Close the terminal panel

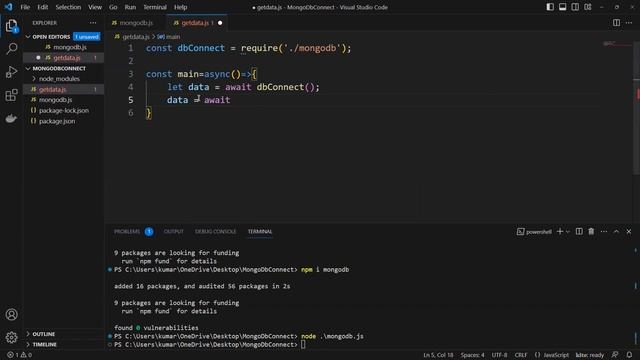coord(629,231)
